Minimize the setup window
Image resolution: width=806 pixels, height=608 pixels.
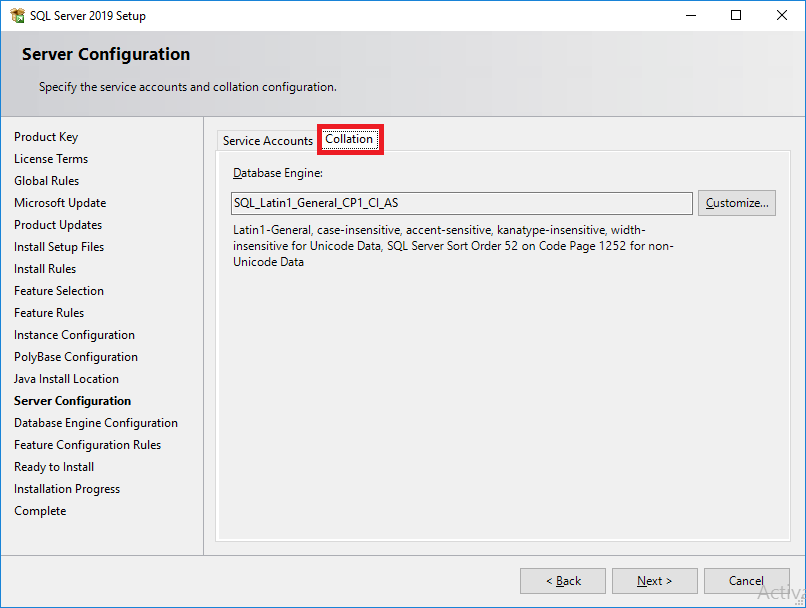pyautogui.click(x=691, y=15)
